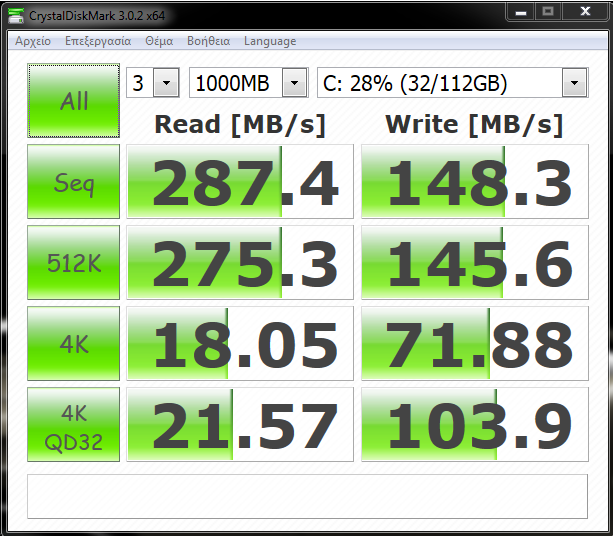Maximize the CrystalDiskMark window
This screenshot has width=613, height=536.
pos(548,11)
